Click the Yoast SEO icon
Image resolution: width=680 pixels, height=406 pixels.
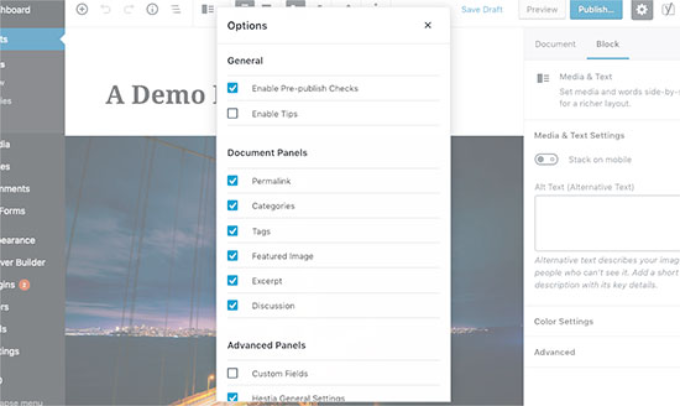[668, 10]
